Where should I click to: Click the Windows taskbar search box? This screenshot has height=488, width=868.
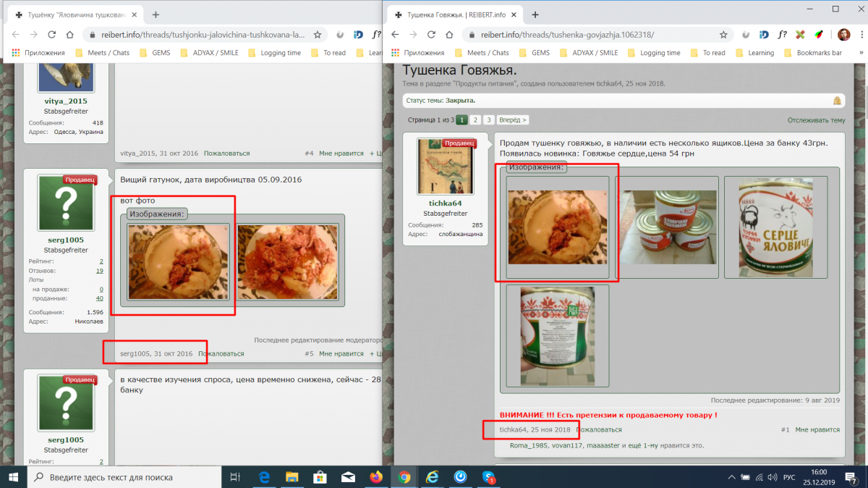click(123, 477)
